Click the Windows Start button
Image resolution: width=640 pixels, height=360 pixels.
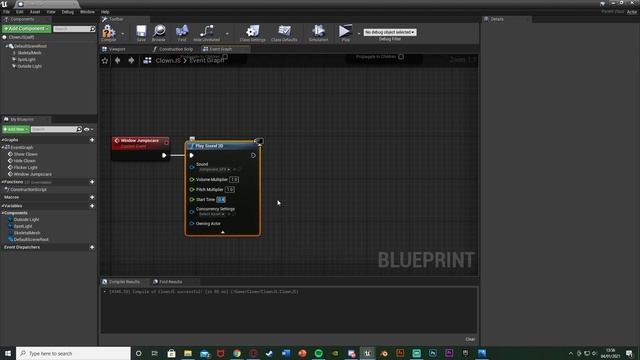click(x=8, y=353)
